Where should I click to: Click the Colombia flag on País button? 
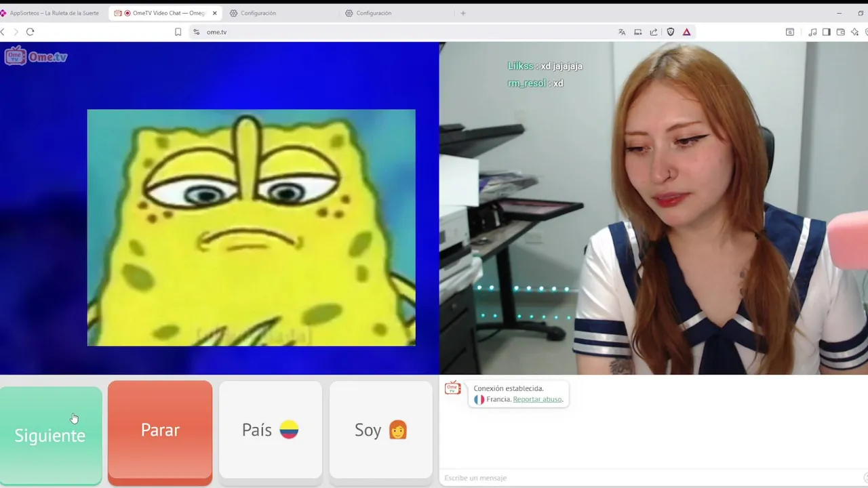[289, 430]
